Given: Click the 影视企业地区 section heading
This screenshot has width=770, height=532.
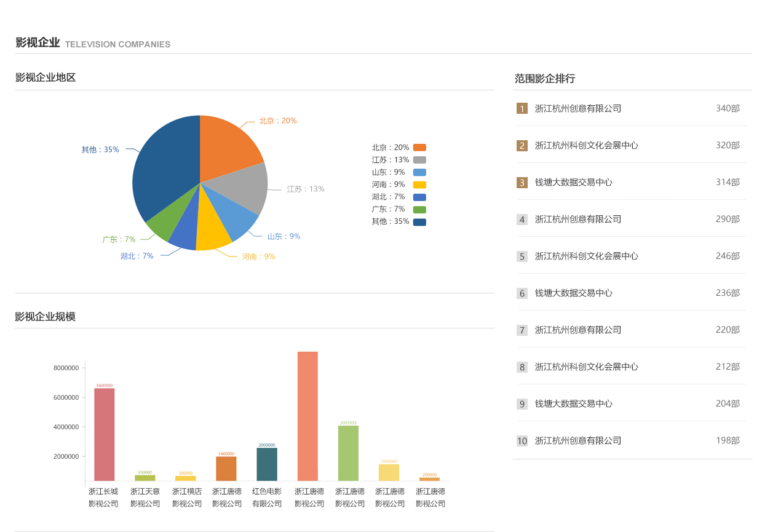Looking at the screenshot, I should point(46,77).
